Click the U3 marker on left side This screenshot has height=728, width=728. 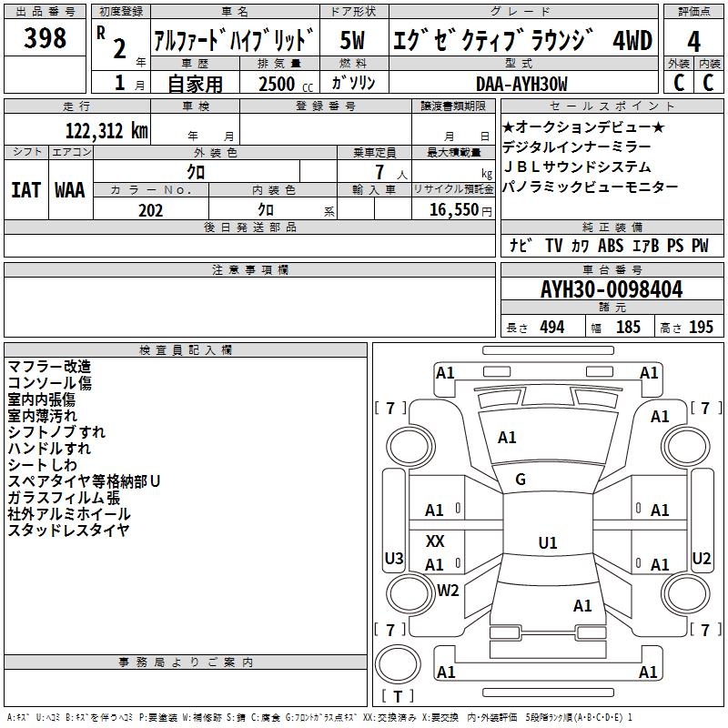(x=394, y=558)
